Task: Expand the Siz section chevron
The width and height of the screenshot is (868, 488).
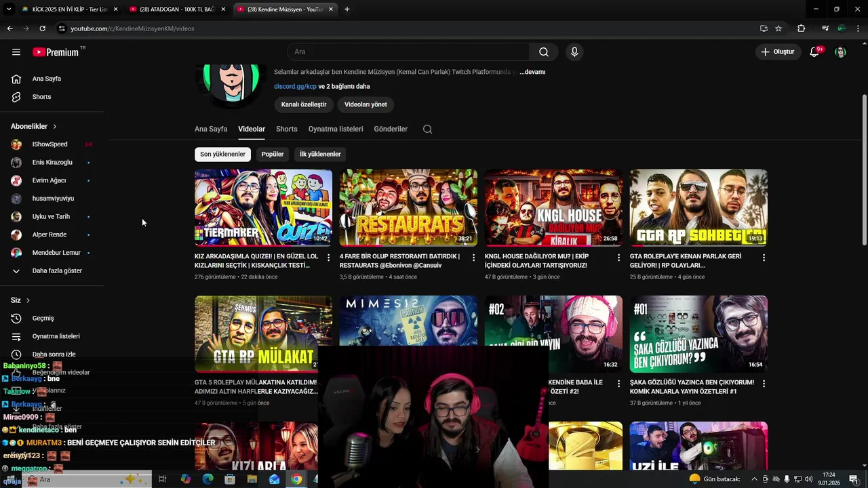Action: (28, 300)
